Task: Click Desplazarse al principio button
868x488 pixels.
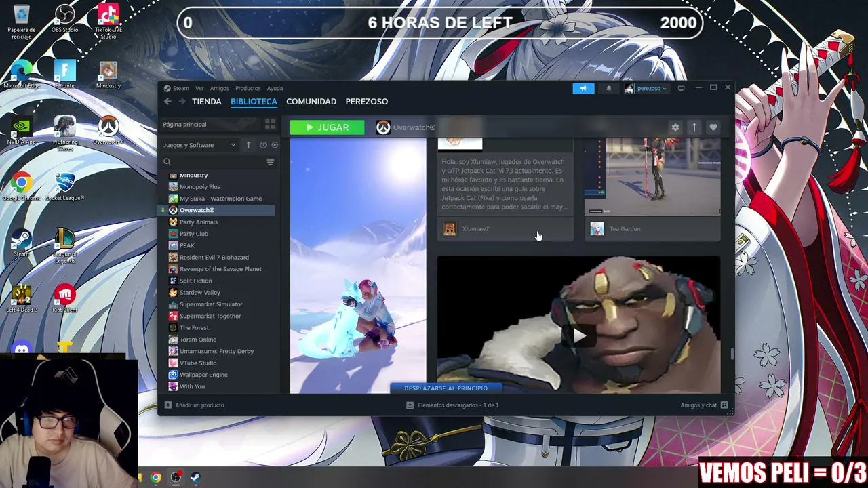Action: (446, 388)
